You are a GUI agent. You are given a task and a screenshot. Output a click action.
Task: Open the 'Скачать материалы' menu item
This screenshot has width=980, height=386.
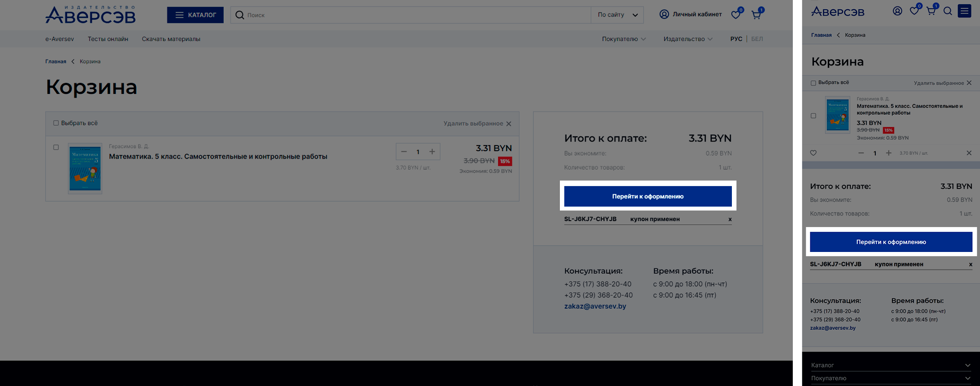tap(171, 39)
